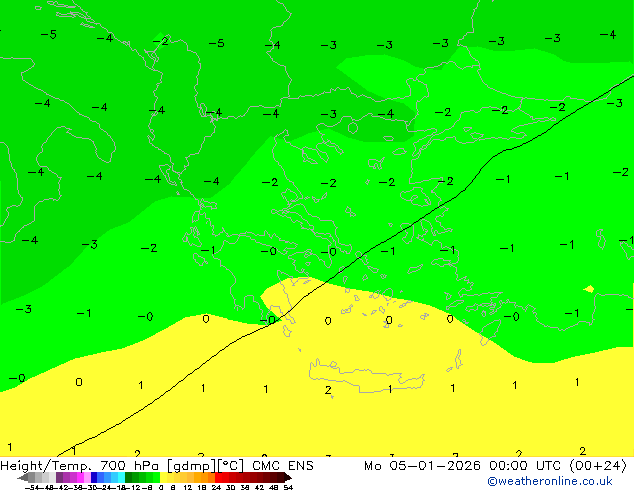Screen dimensions: 634x490
Task: Click the small oval outline in the northern Aegean
Action: click(x=353, y=128)
